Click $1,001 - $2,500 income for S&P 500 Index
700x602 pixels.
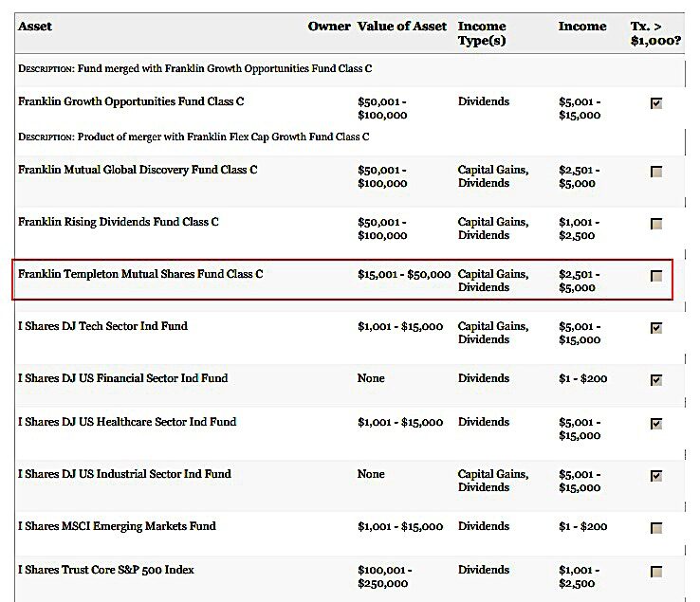[580, 576]
